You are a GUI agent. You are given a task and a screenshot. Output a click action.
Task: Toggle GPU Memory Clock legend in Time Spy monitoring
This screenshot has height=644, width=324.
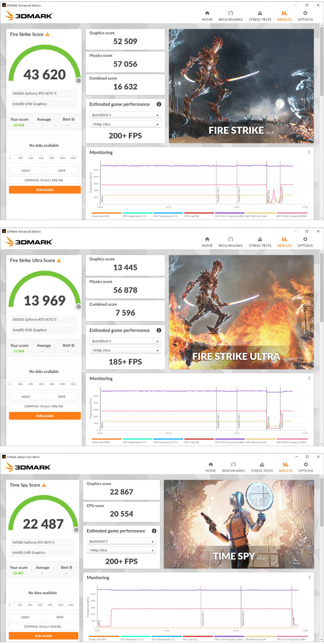(x=261, y=638)
